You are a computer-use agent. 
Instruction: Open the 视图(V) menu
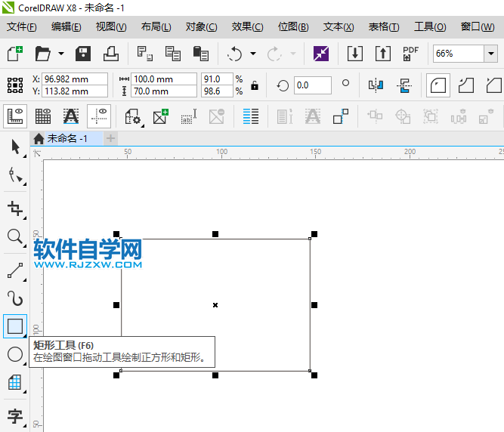coord(111,26)
